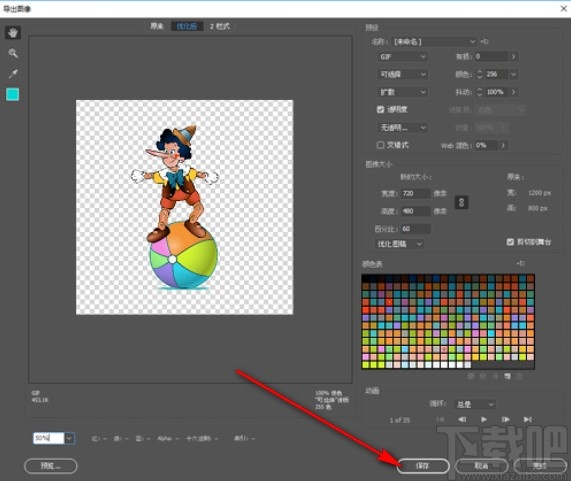Click the dither field showing 100%
Image resolution: width=571 pixels, height=481 pixels.
pyautogui.click(x=496, y=92)
